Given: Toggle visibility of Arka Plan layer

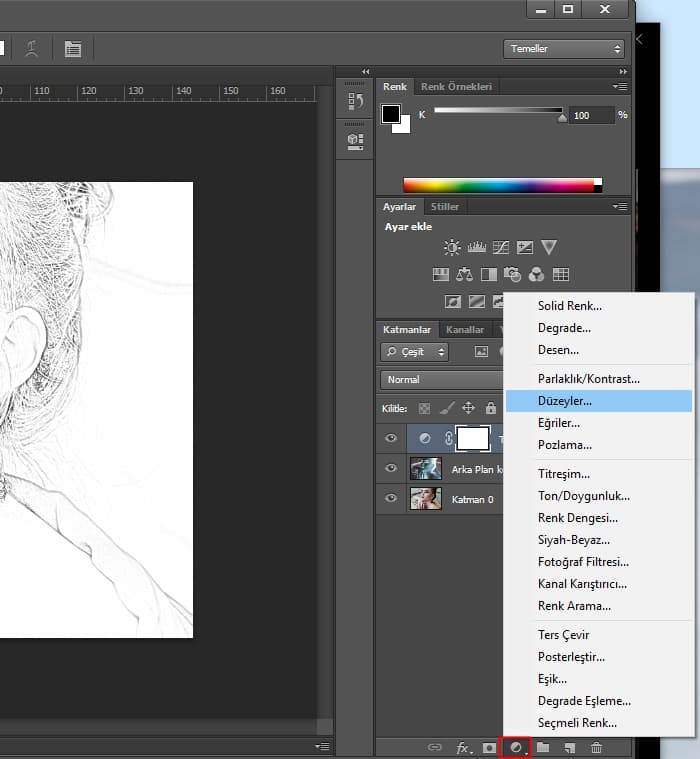Looking at the screenshot, I should pyautogui.click(x=391, y=468).
